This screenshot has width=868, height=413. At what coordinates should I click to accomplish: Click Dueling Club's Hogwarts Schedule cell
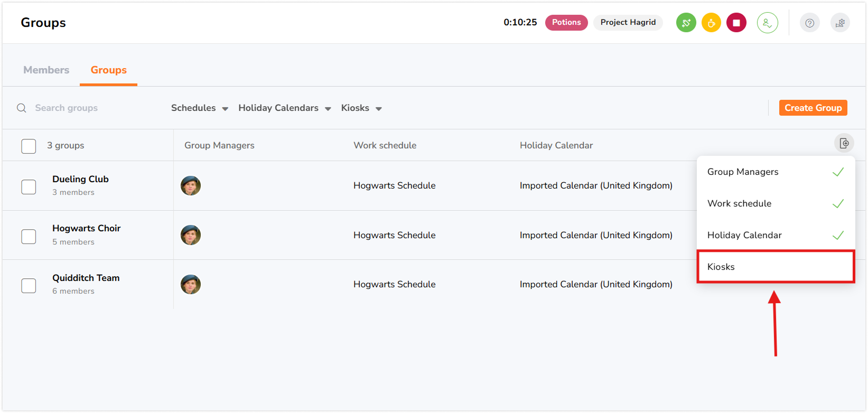(394, 185)
